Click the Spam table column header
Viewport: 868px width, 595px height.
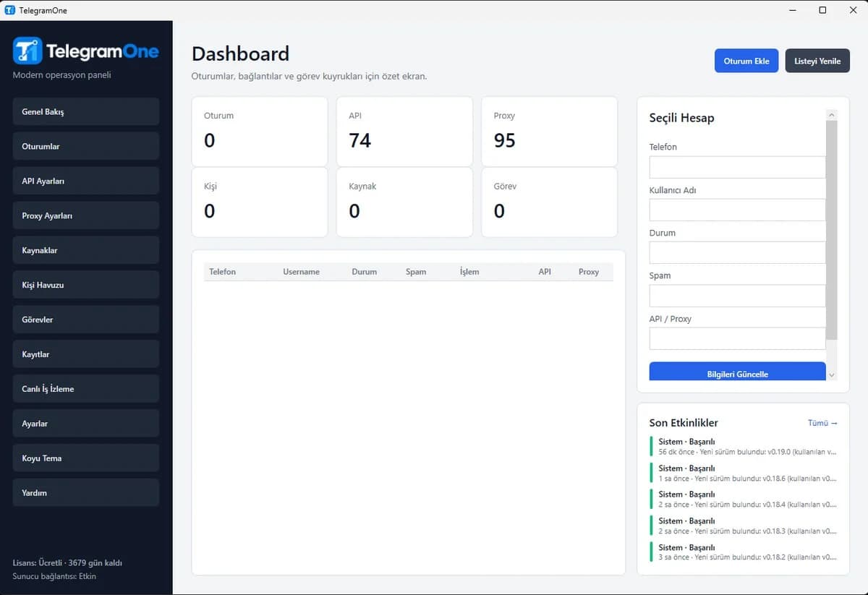pos(416,272)
